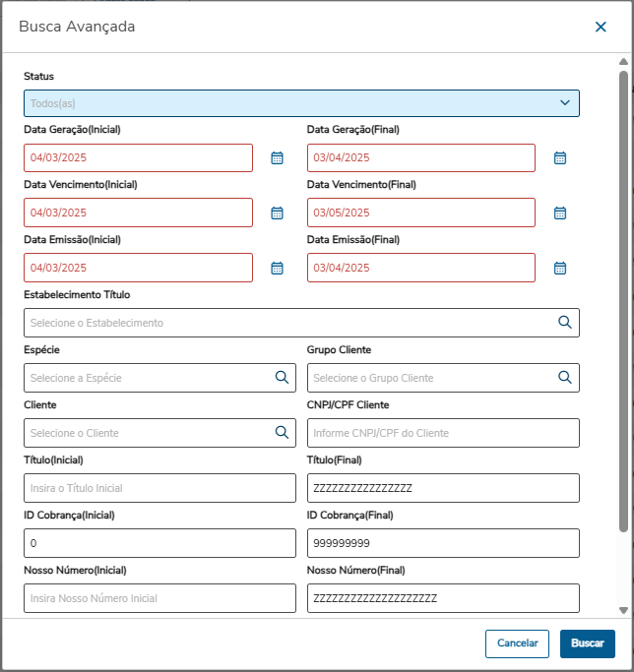Click the Título(Final) input field

(443, 488)
